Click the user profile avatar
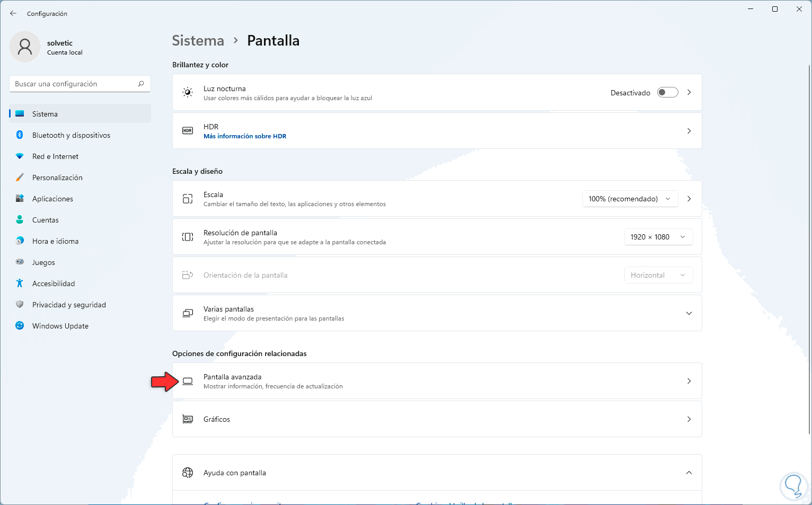Viewport: 812px width, 505px height. click(25, 47)
